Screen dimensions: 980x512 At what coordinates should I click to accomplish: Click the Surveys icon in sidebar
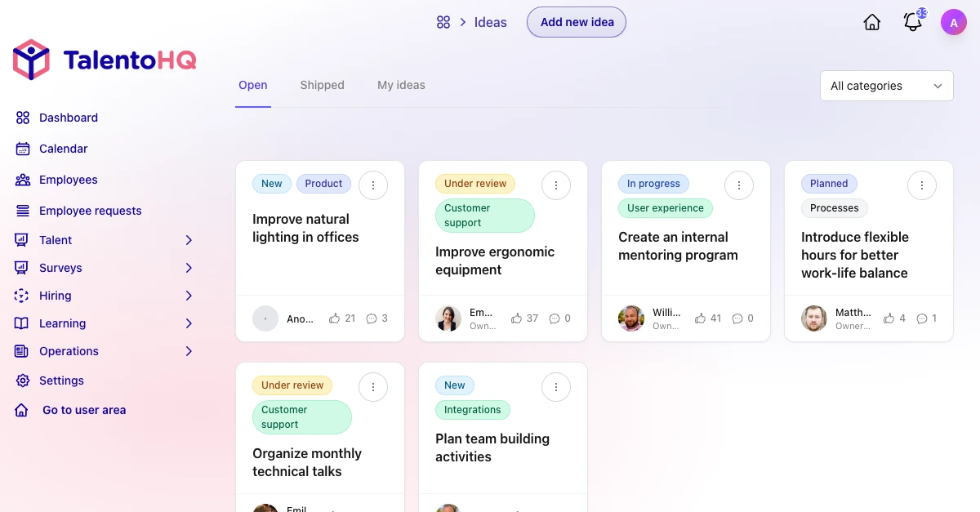click(23, 268)
